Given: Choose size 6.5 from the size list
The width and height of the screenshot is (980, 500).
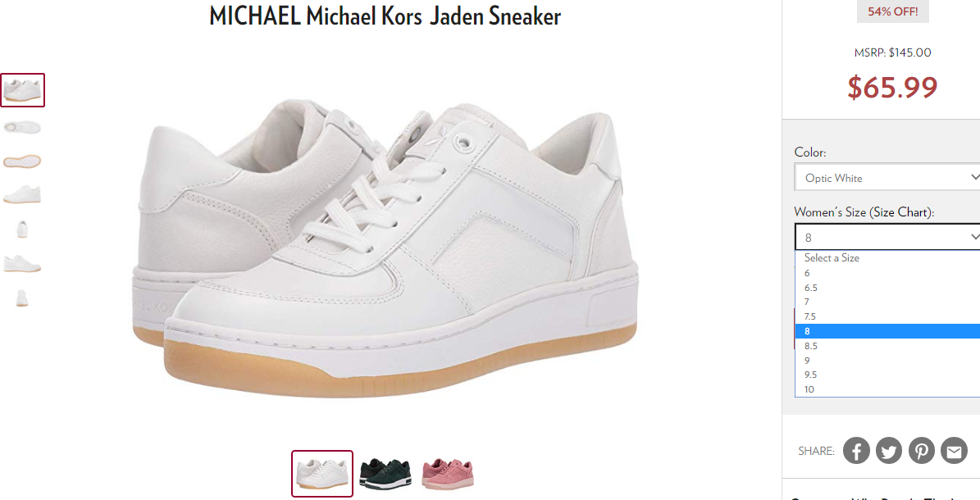Looking at the screenshot, I should click(887, 288).
